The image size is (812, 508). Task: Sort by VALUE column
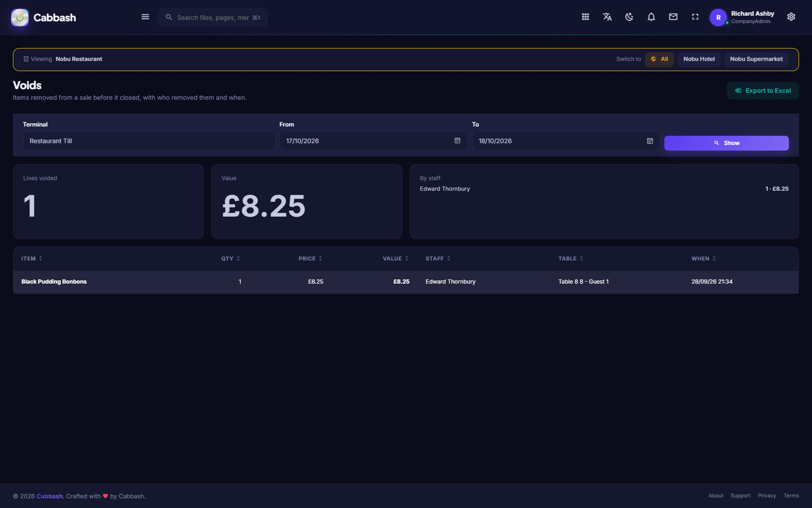click(x=396, y=259)
